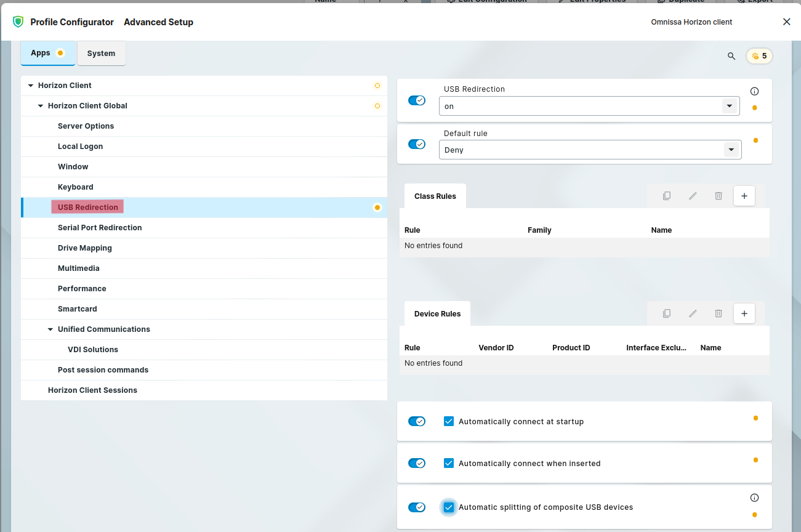Viewport: 801px width, 532px height.
Task: Open Drive Mapping settings in tree
Action: 85,248
